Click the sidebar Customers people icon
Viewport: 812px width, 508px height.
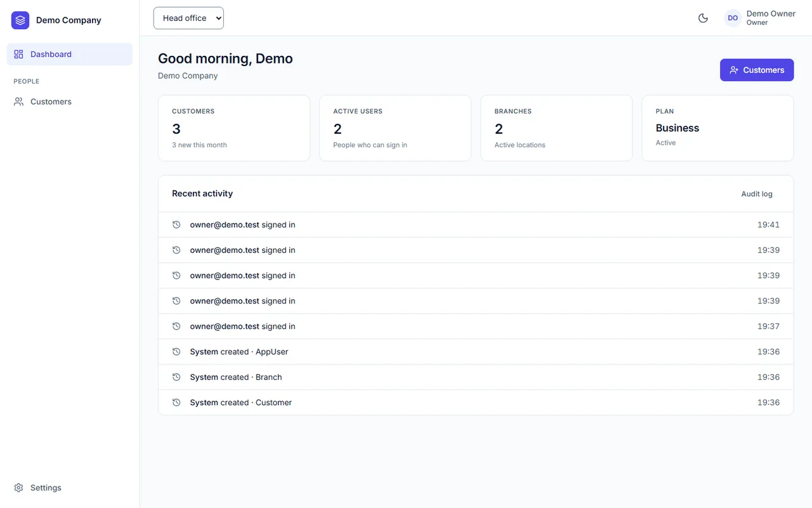point(18,102)
